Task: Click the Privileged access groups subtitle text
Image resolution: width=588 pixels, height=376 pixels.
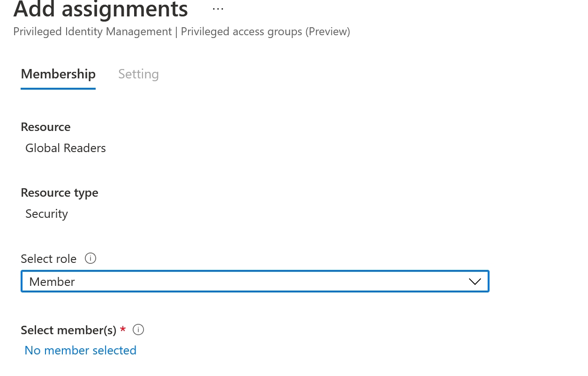Action: [x=241, y=31]
